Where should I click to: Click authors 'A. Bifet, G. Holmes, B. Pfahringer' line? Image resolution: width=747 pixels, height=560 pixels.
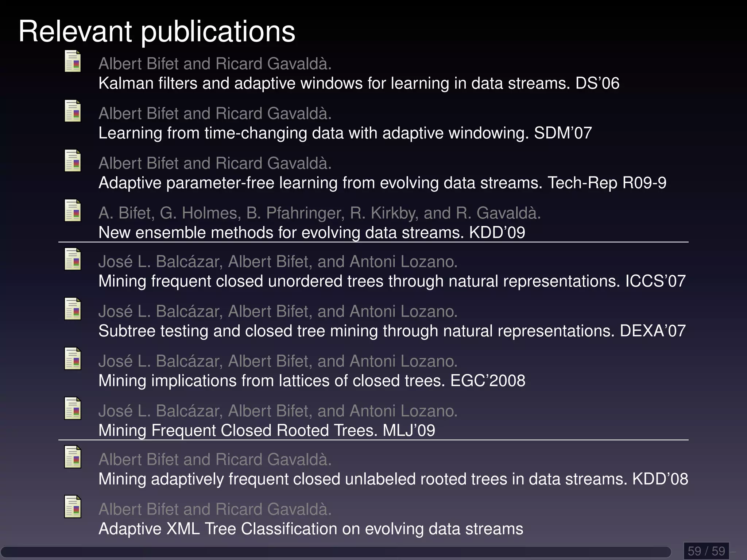click(x=319, y=213)
